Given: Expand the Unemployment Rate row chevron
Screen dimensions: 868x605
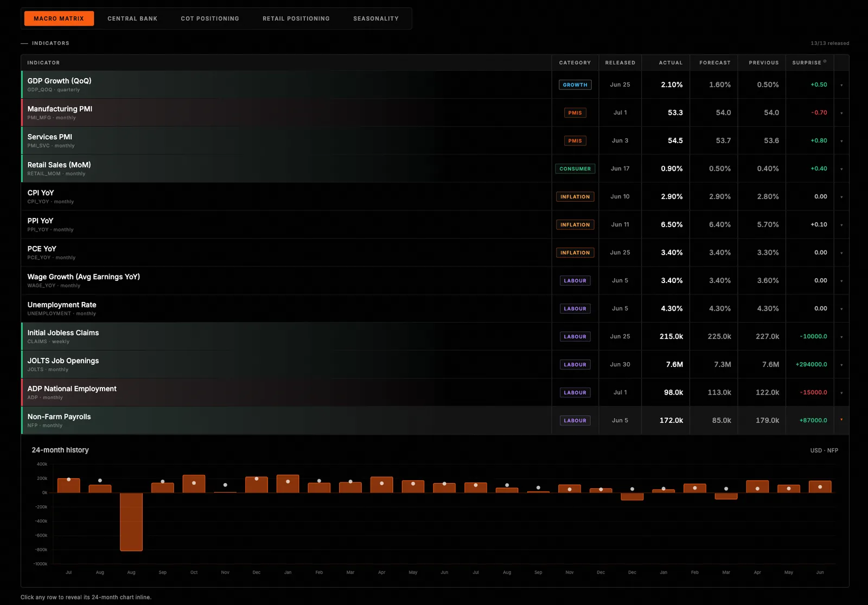Looking at the screenshot, I should (x=841, y=309).
